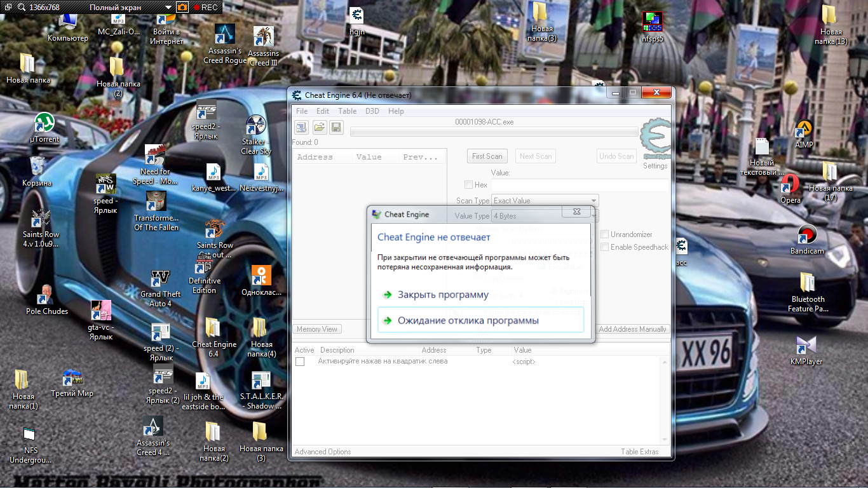This screenshot has height=488, width=868.
Task: Open the File menu
Action: (x=302, y=111)
